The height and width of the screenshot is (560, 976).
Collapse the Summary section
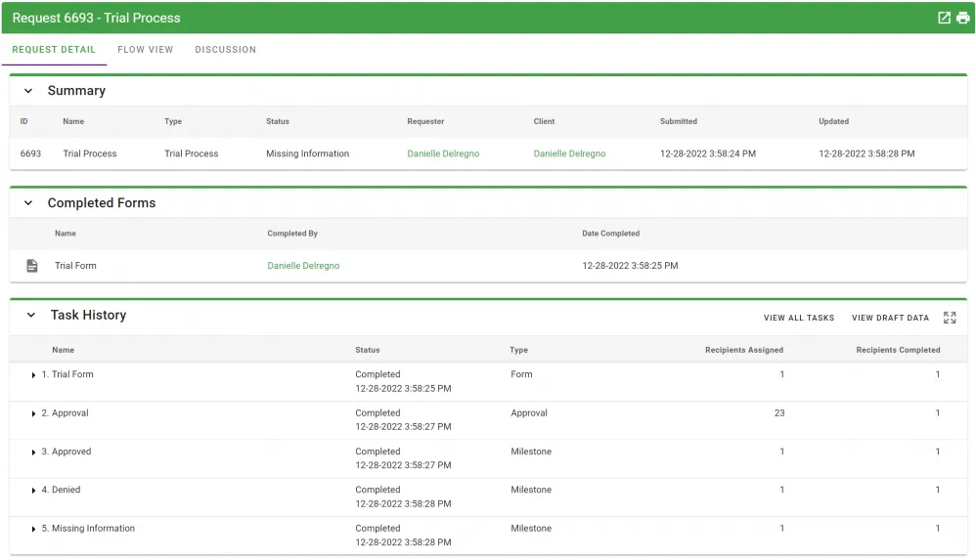point(28,91)
